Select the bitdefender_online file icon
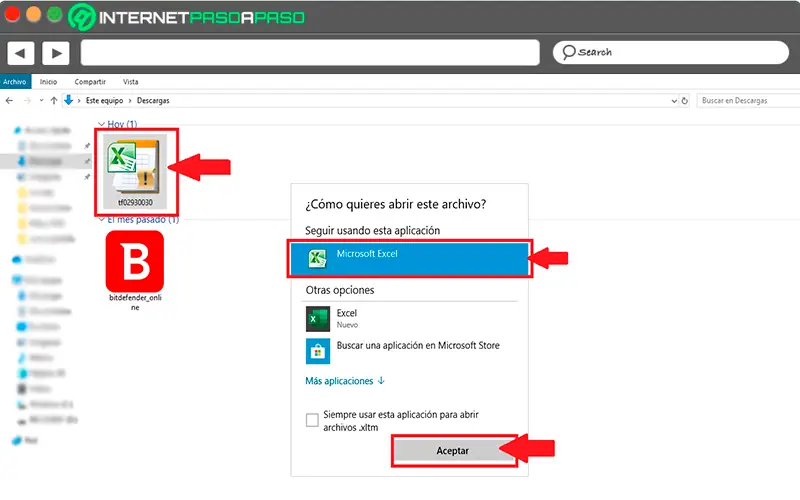 (x=135, y=261)
